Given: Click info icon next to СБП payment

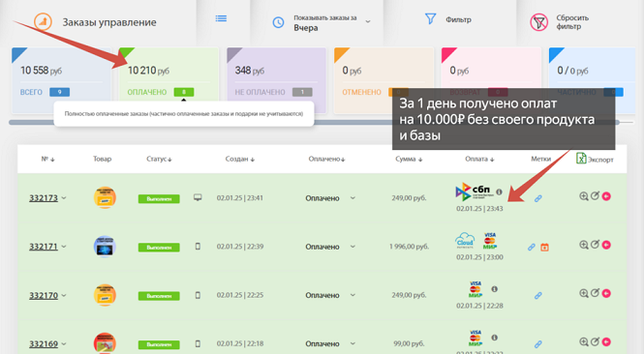Looking at the screenshot, I should point(499,192).
